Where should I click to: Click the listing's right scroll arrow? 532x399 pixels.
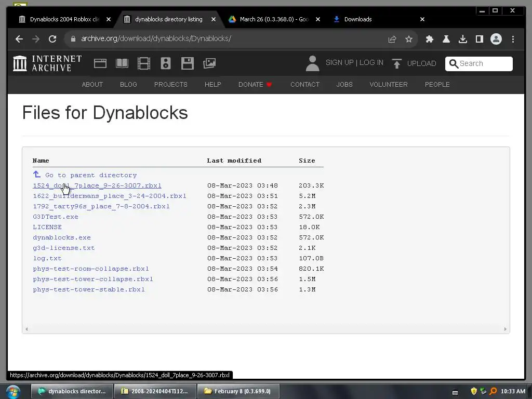(x=505, y=329)
